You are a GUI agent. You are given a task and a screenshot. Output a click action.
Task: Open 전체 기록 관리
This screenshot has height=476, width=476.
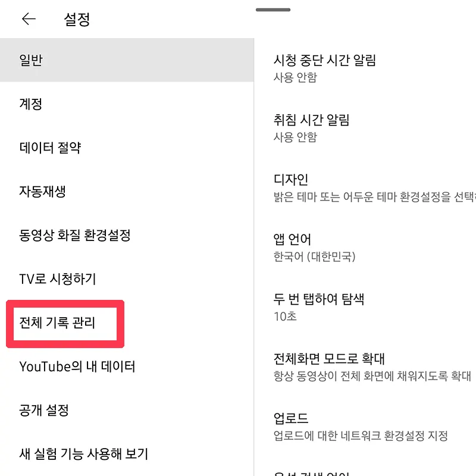click(127, 322)
